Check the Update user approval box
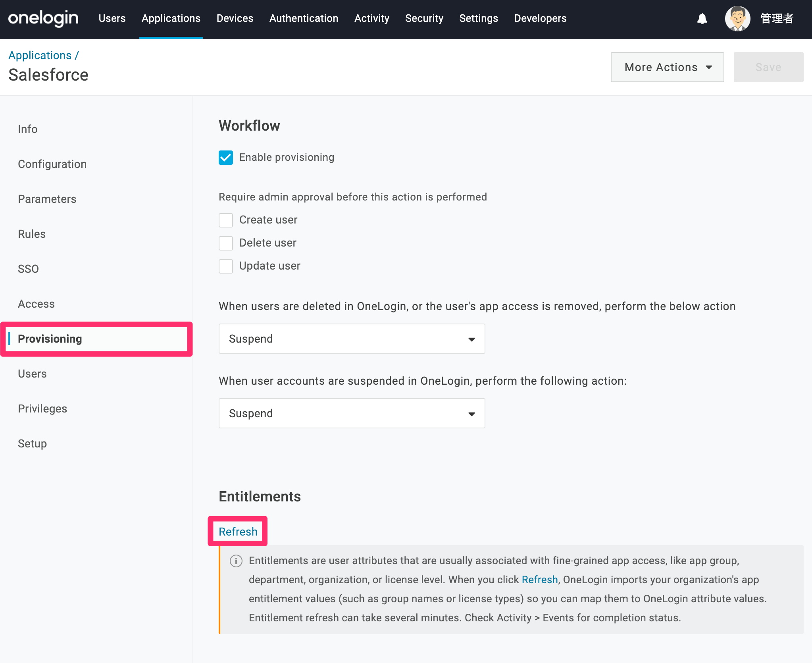The width and height of the screenshot is (812, 663). click(x=226, y=266)
